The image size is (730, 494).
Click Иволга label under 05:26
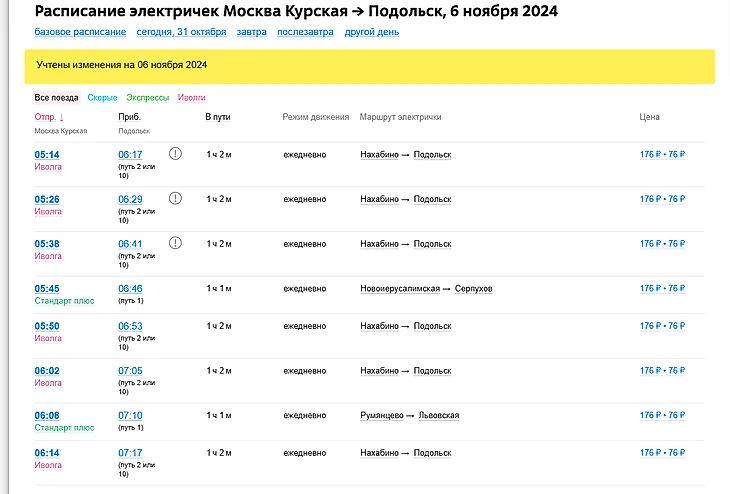pos(48,211)
